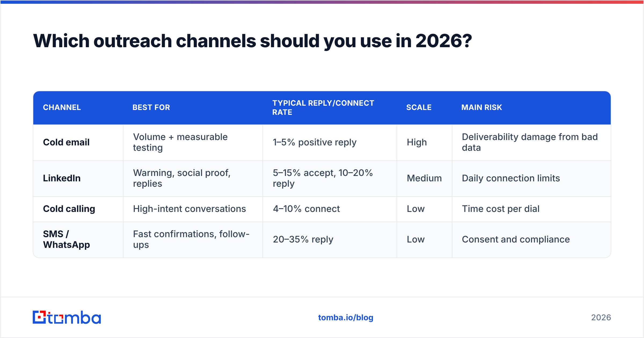Click the "2026" footer year text
The height and width of the screenshot is (338, 644).
click(601, 318)
